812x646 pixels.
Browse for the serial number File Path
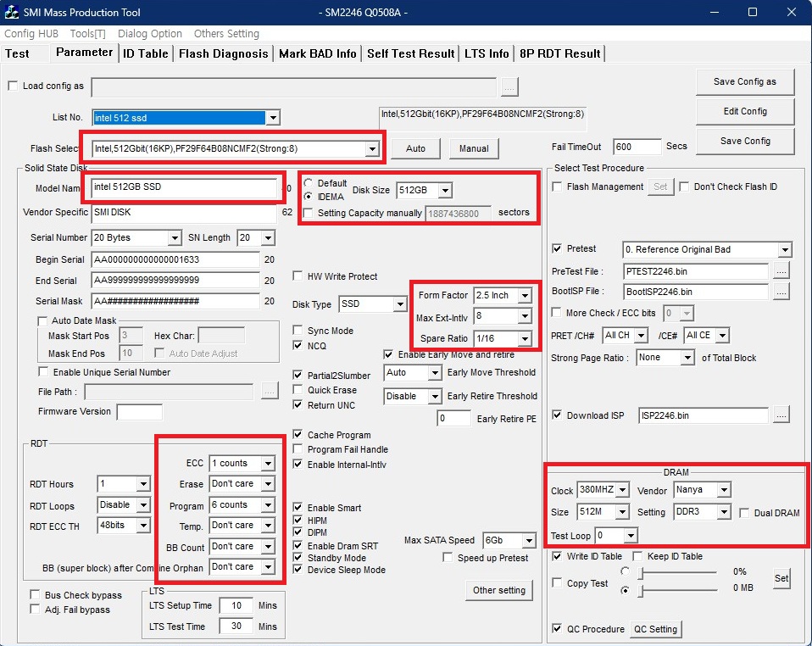(270, 392)
